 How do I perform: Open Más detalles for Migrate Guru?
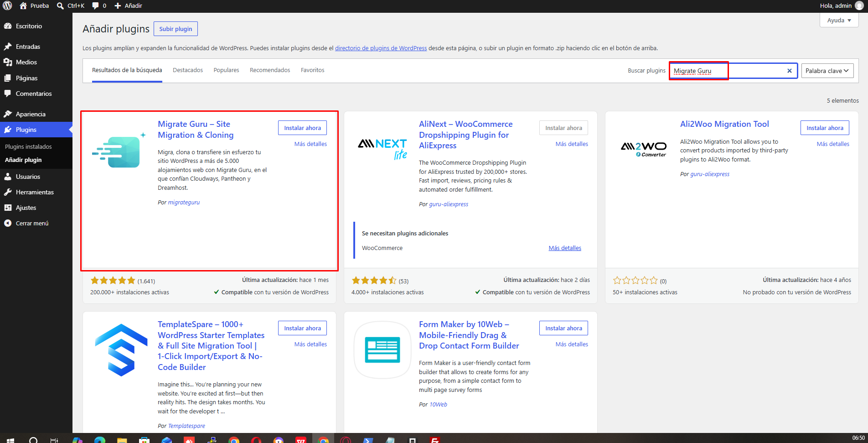[x=310, y=144]
